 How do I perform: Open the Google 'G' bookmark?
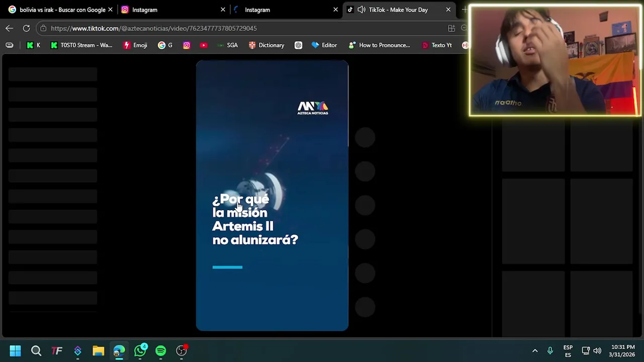165,45
